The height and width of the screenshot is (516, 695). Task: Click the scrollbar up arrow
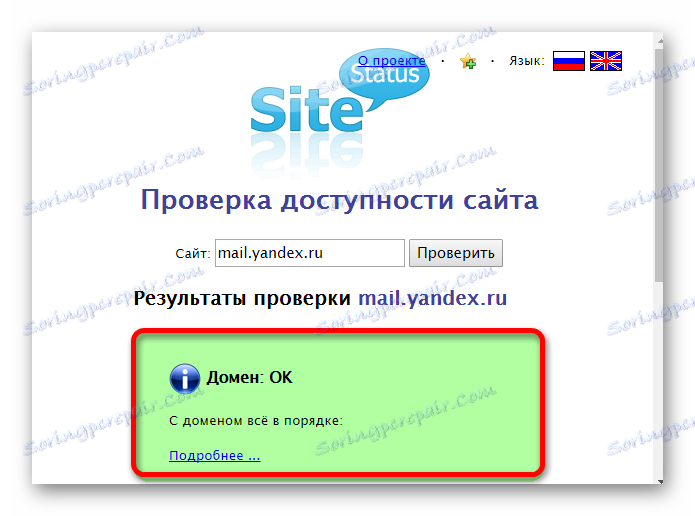pyautogui.click(x=660, y=41)
